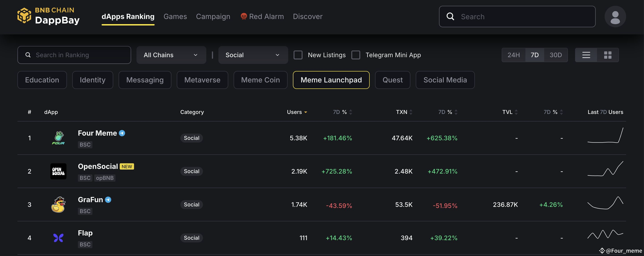Select the 24H time range toggle

[x=514, y=55]
